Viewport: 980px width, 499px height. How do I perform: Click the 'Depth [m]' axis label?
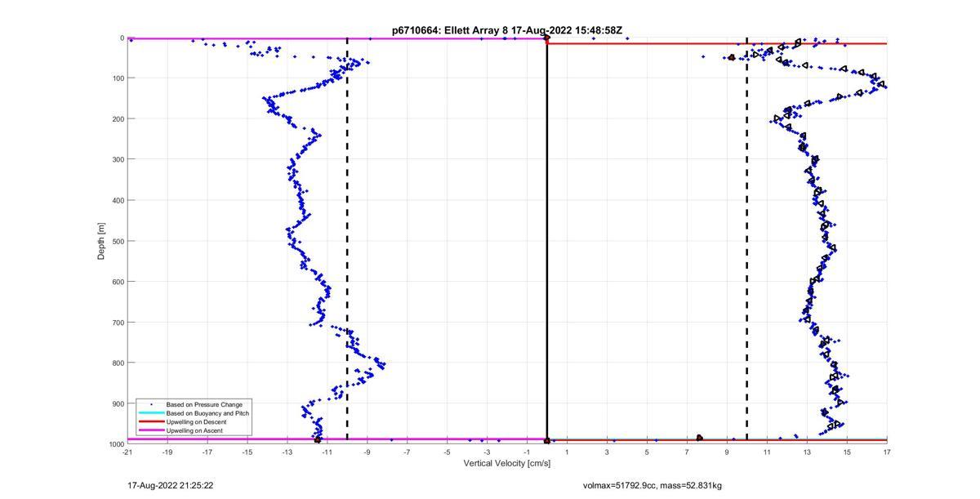pyautogui.click(x=101, y=241)
